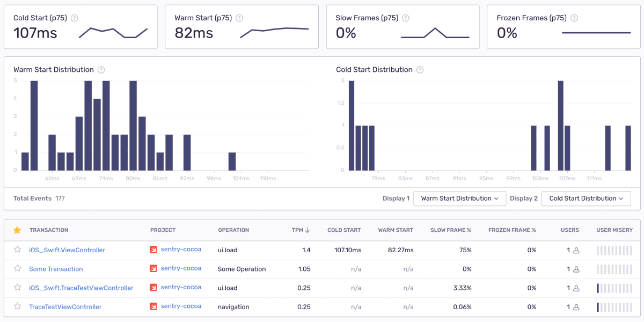Click the Cold Start Distribution question mark
Image resolution: width=644 pixels, height=322 pixels.
click(x=420, y=69)
